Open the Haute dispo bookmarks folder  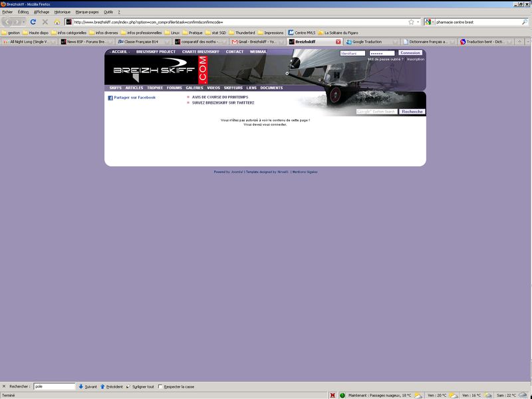point(36,33)
